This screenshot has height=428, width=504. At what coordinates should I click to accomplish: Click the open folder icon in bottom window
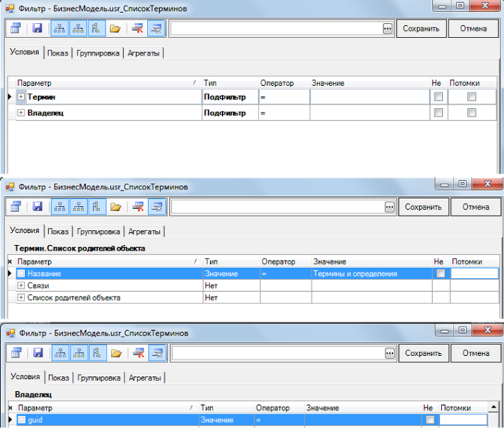(116, 353)
